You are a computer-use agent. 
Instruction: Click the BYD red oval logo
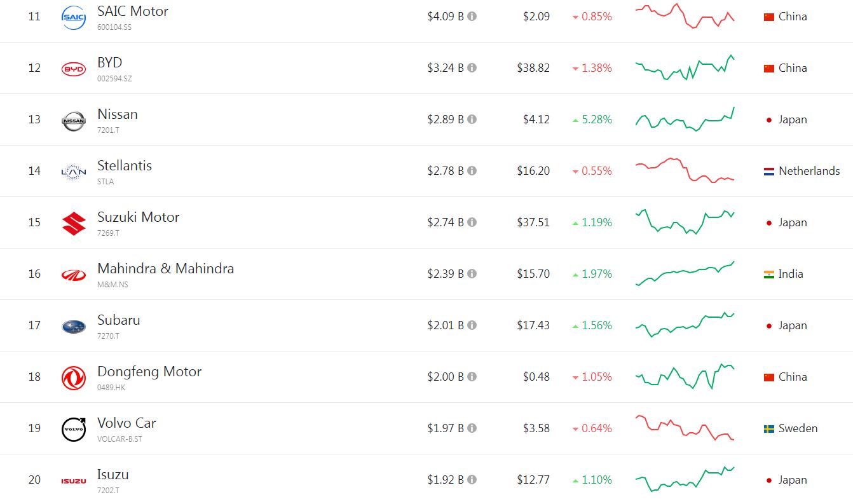click(x=74, y=69)
